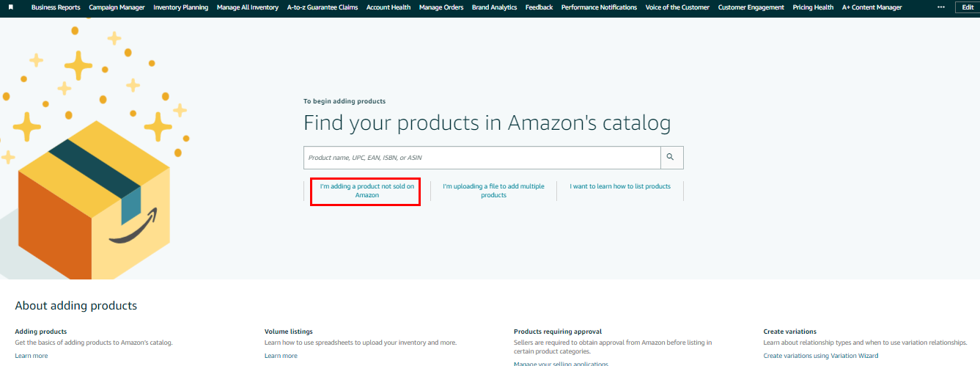This screenshot has height=366, width=980.
Task: Click the bookmark flag icon in top bar
Action: point(11,7)
